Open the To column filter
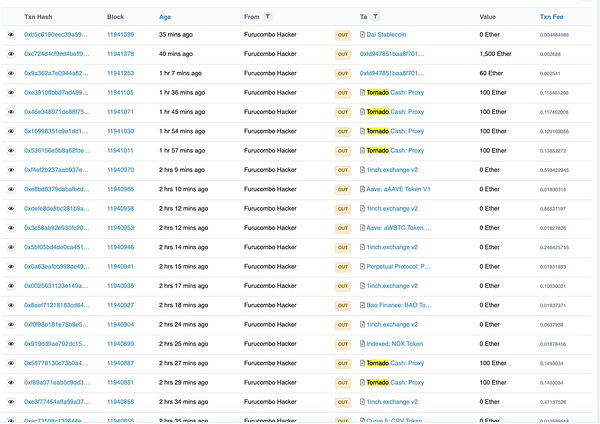This screenshot has width=600, height=424. [x=375, y=16]
